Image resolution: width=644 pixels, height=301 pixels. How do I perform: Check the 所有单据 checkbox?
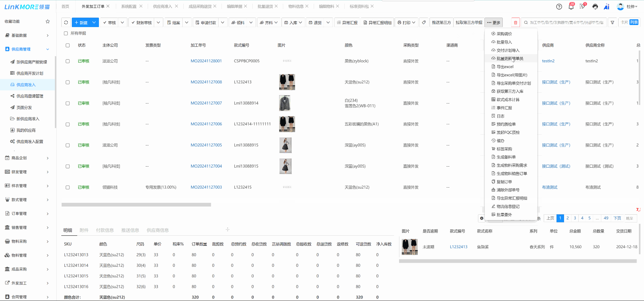pos(66,33)
